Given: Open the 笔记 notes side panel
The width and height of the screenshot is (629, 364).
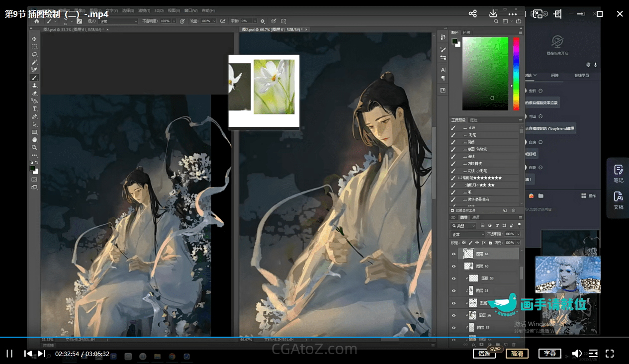Looking at the screenshot, I should (x=618, y=173).
